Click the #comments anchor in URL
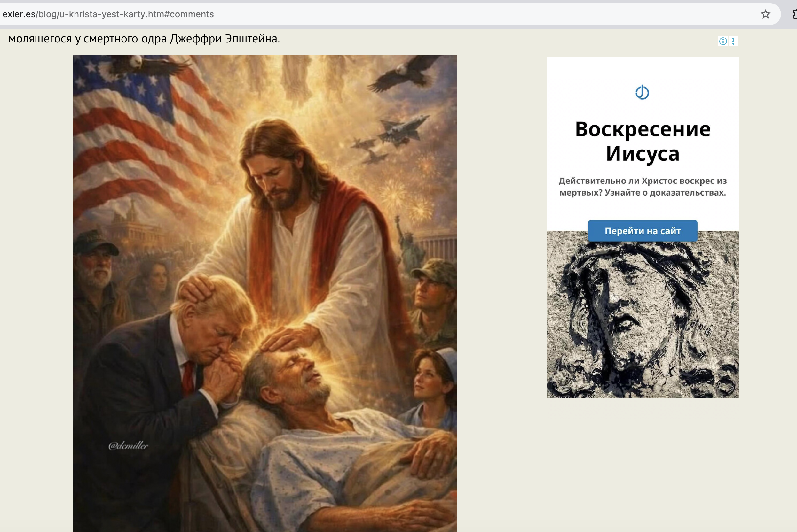 coord(189,14)
